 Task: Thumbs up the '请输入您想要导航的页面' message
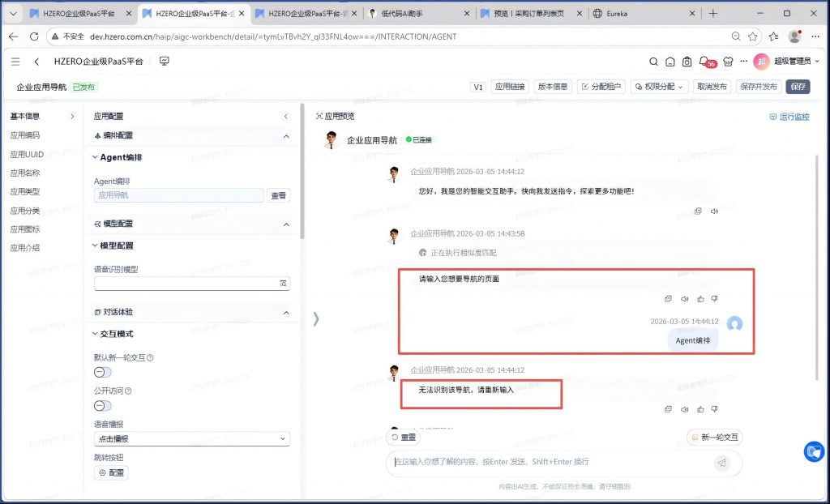pos(700,299)
